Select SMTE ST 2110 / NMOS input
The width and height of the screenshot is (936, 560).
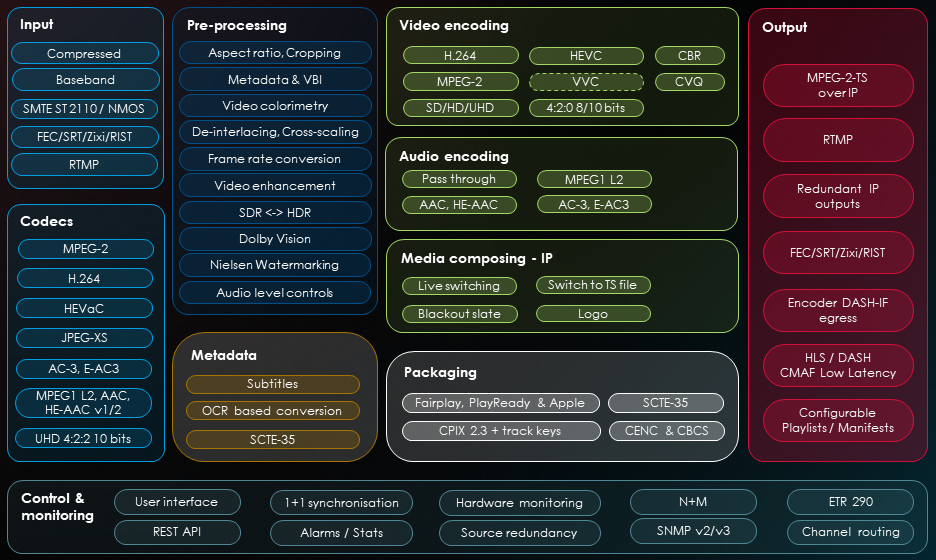click(85, 108)
